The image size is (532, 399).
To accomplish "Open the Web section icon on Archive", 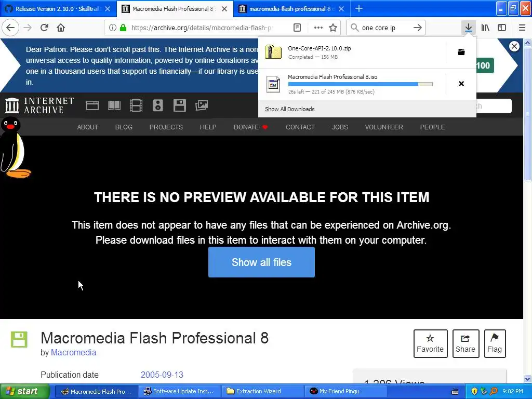I will (x=92, y=105).
